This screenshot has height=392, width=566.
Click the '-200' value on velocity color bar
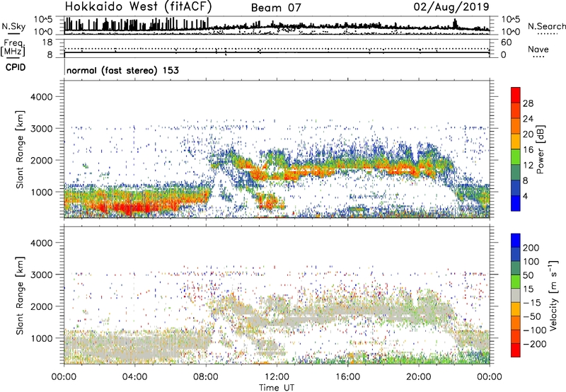(533, 344)
